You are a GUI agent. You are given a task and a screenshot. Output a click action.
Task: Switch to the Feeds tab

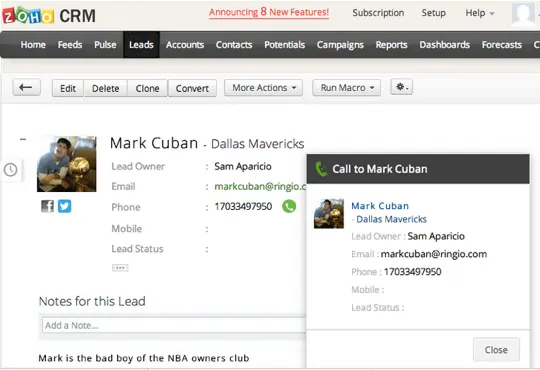(x=70, y=45)
